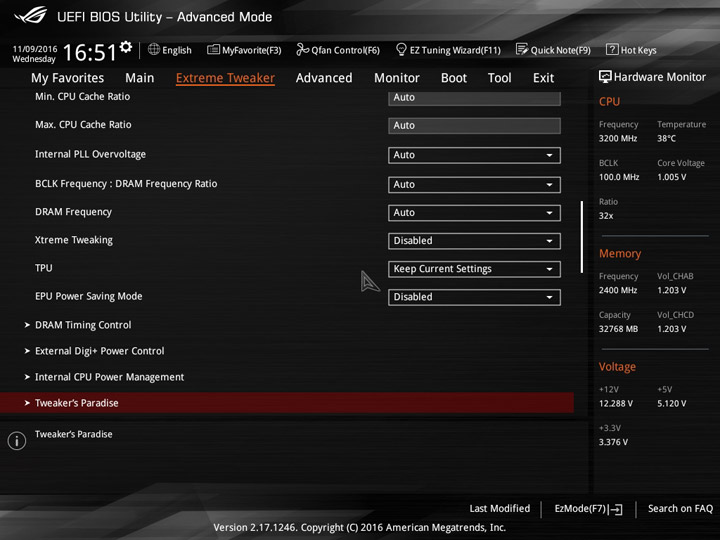Click BCLK value 100.0 MHz
Screen dimensions: 720x540
coord(619,177)
